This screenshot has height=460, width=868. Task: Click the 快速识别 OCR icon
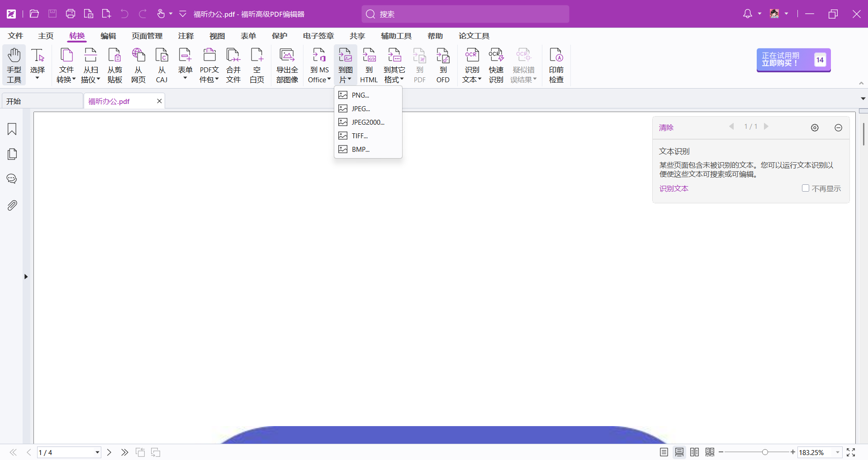coord(496,66)
